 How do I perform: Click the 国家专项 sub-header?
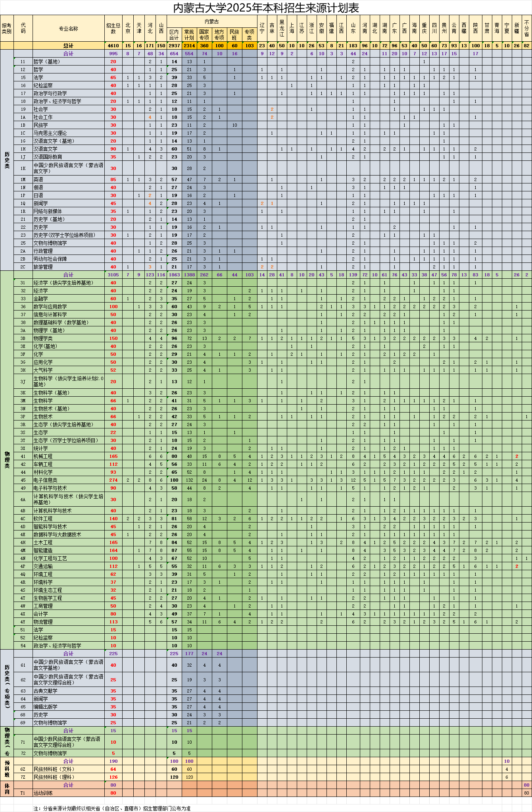(204, 35)
